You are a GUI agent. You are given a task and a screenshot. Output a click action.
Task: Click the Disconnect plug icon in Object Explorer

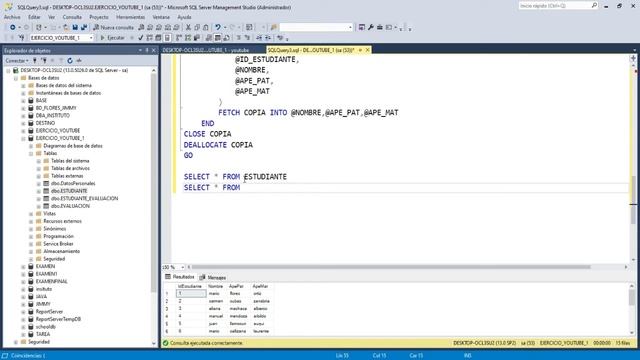(44, 60)
